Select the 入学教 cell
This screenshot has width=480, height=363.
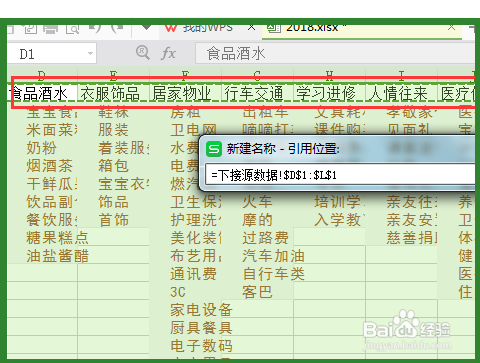point(329,220)
